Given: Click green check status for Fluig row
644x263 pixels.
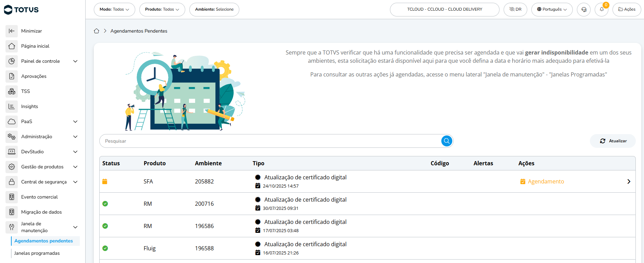Looking at the screenshot, I should pyautogui.click(x=105, y=248).
